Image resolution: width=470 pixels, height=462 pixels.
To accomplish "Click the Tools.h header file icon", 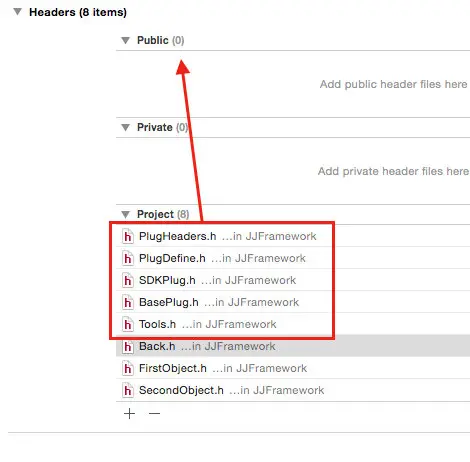I will (x=128, y=324).
